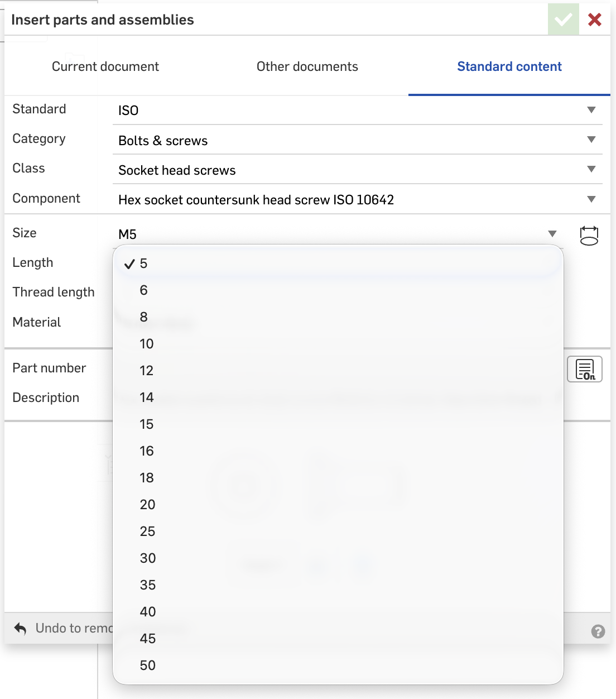Click the undo arrow icon
616x699 pixels.
click(21, 629)
